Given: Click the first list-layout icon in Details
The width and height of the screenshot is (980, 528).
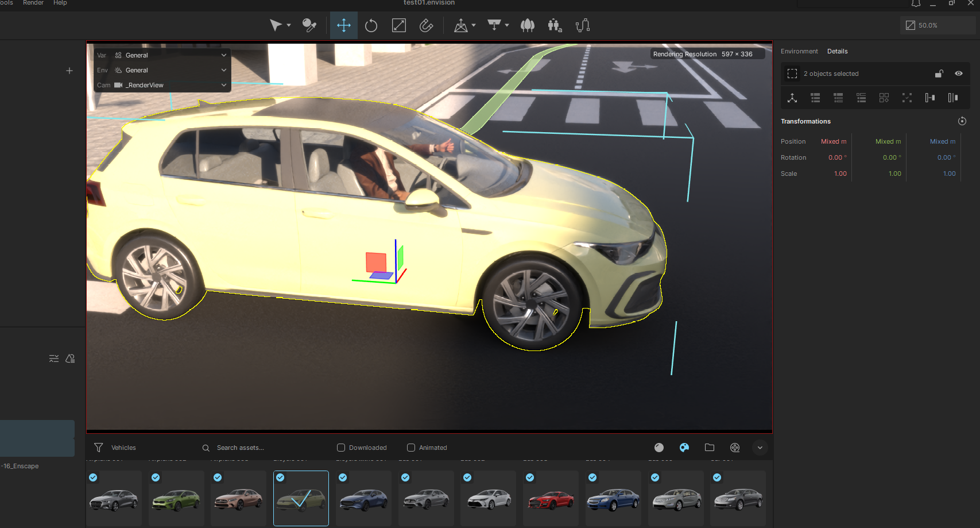Looking at the screenshot, I should (815, 98).
